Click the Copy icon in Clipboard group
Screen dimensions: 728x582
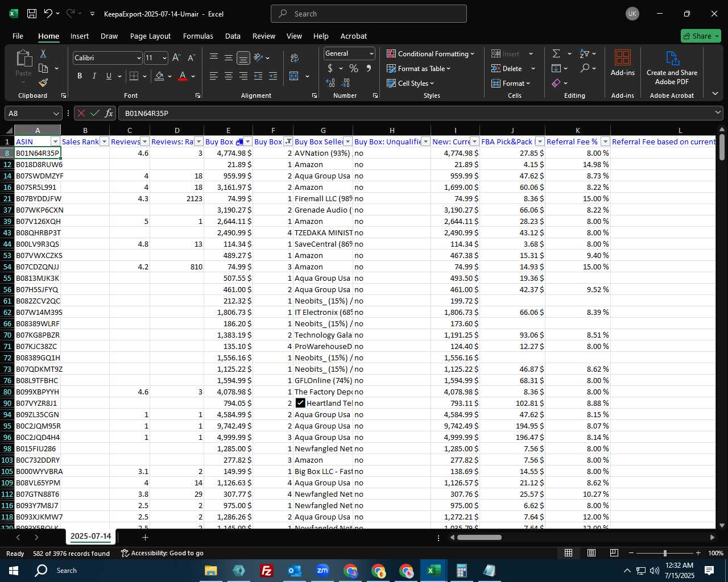43,68
